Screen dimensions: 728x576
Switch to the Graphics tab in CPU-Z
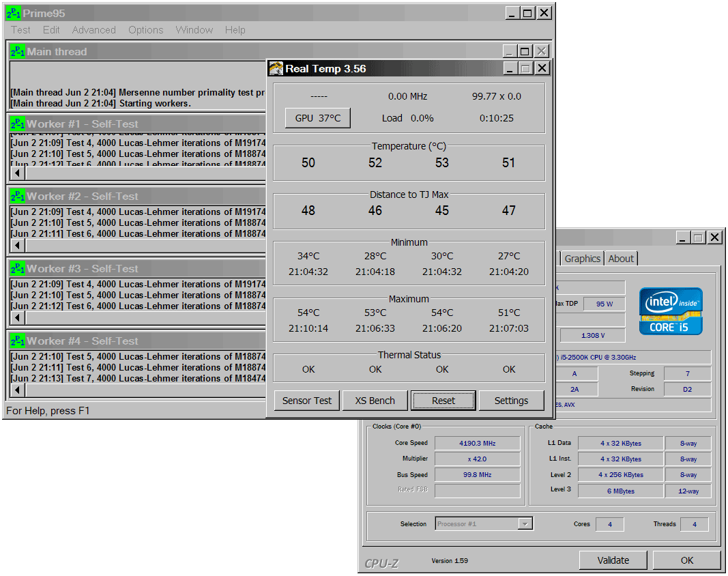582,259
